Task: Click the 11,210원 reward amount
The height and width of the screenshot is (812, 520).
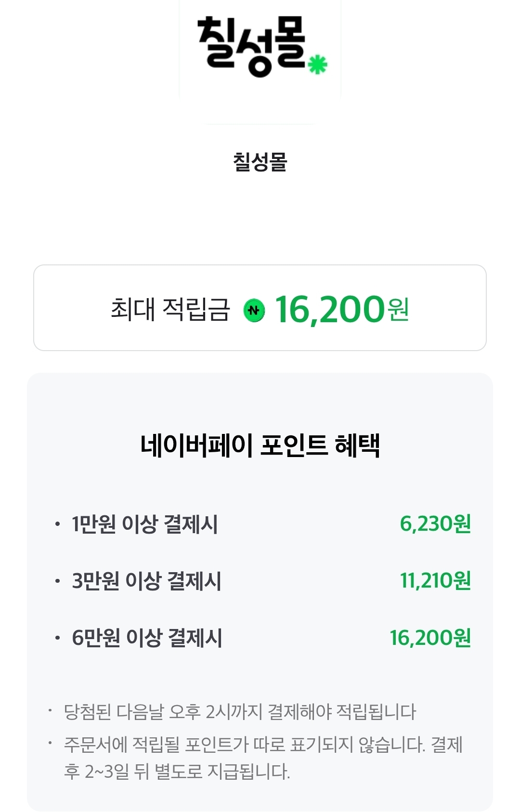Action: [x=435, y=581]
